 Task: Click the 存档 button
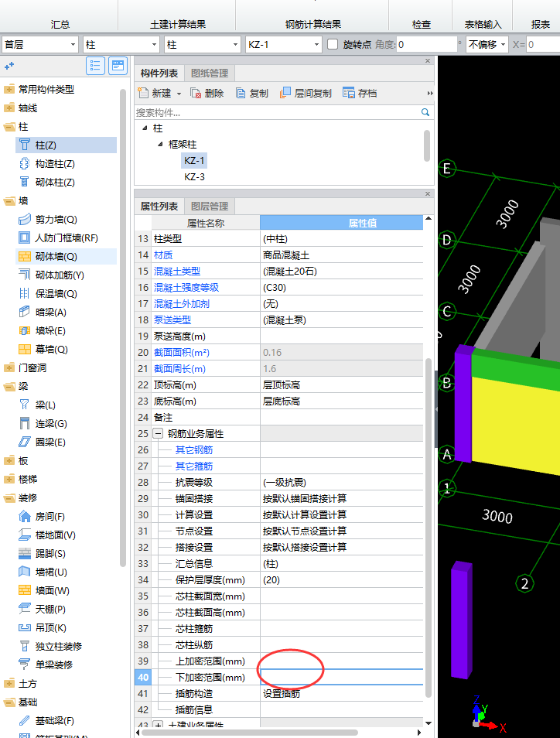tap(360, 93)
